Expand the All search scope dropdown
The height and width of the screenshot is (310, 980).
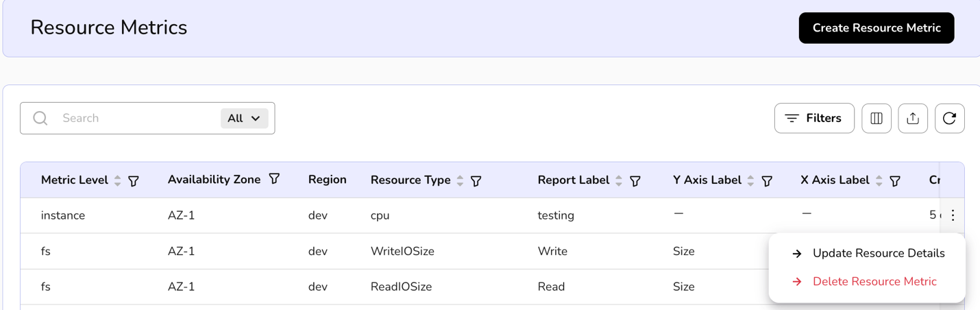click(244, 119)
